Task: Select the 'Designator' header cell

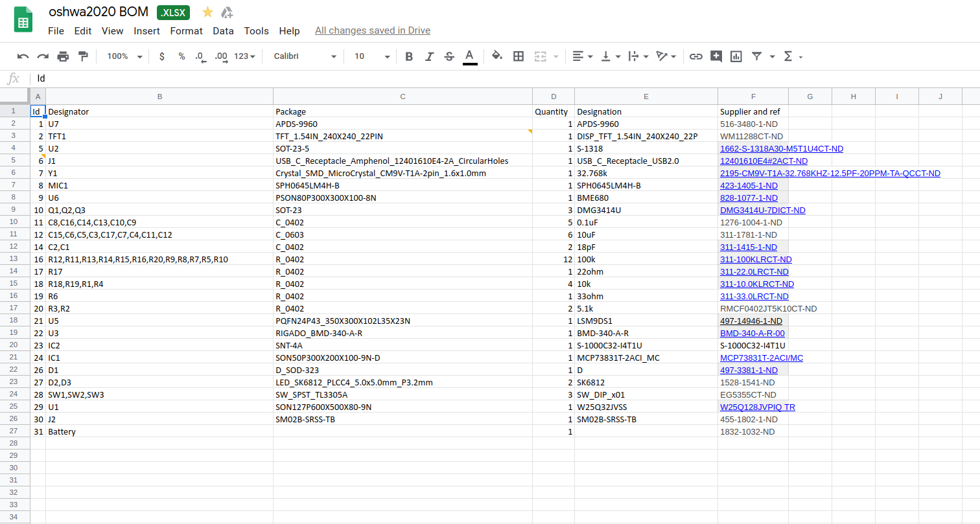Action: click(x=159, y=111)
